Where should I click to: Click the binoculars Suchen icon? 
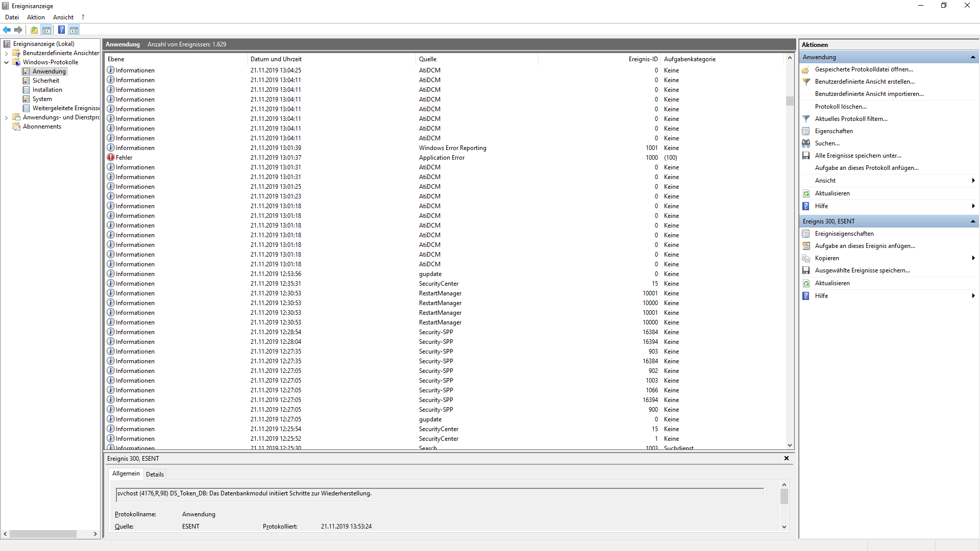tap(806, 143)
